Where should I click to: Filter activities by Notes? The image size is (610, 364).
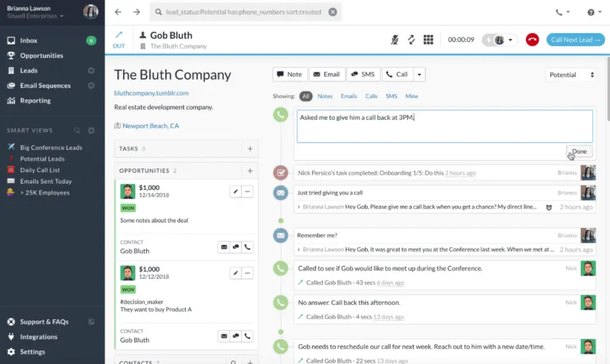tap(325, 96)
